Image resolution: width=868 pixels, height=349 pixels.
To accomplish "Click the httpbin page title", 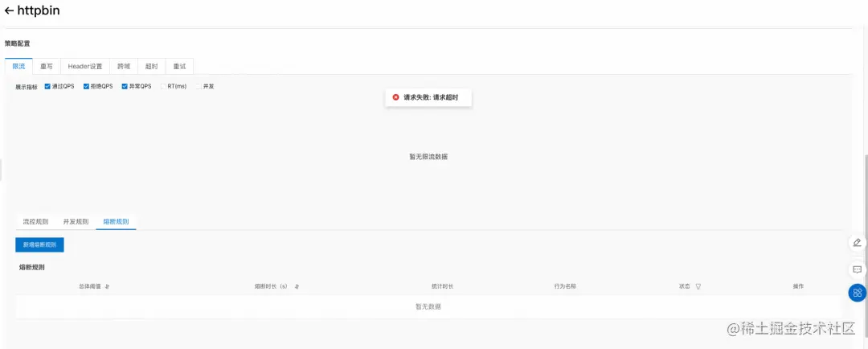I will point(39,10).
